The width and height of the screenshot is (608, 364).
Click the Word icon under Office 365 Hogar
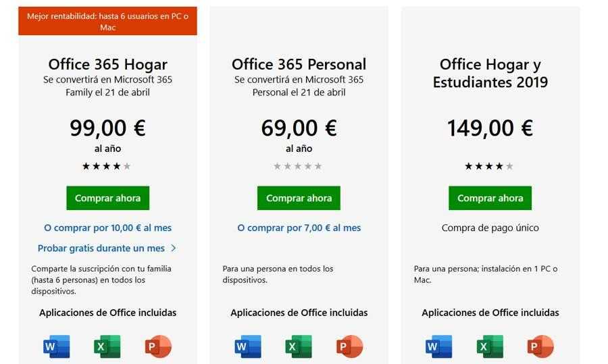(x=57, y=346)
